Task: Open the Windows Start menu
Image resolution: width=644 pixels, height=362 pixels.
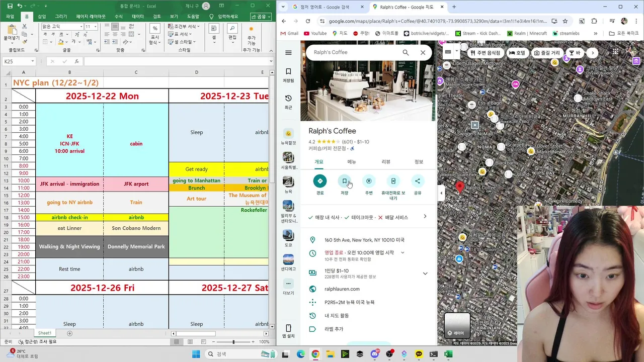Action: click(x=196, y=354)
